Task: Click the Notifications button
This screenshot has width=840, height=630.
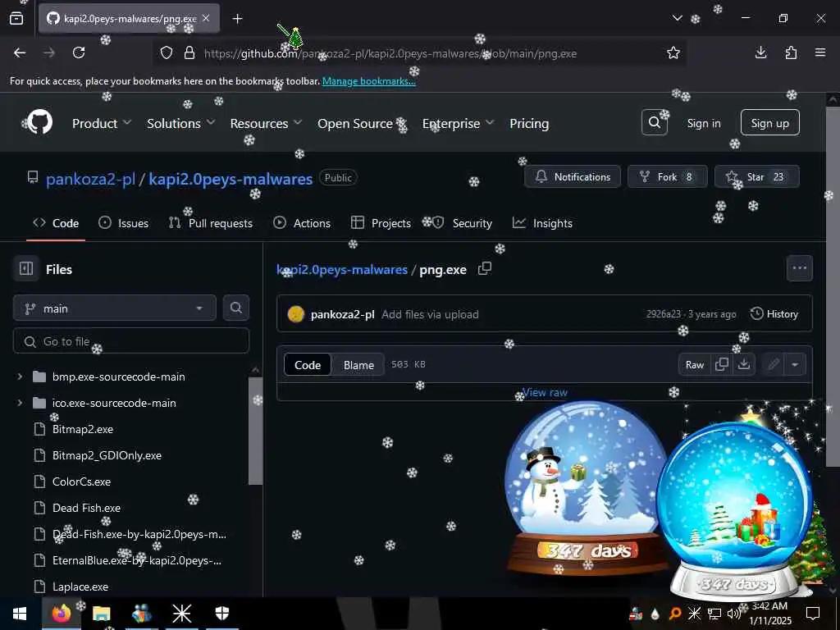Action: [x=572, y=177]
